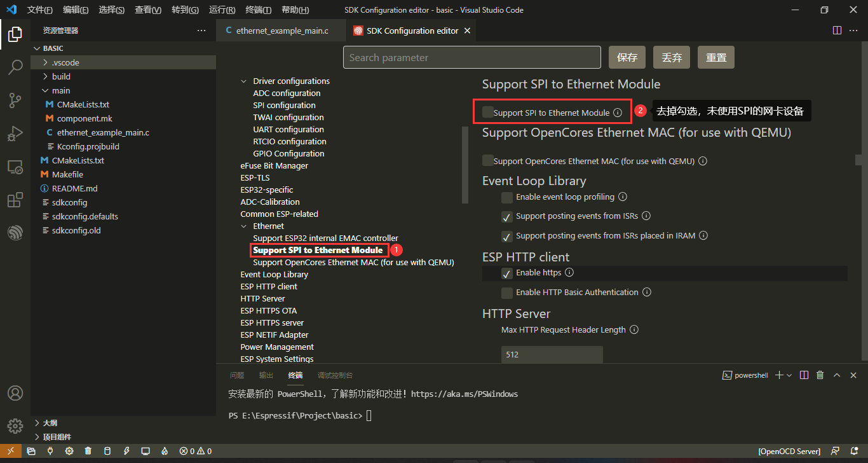Click the build, flash and monitor flame icon

coord(165,452)
